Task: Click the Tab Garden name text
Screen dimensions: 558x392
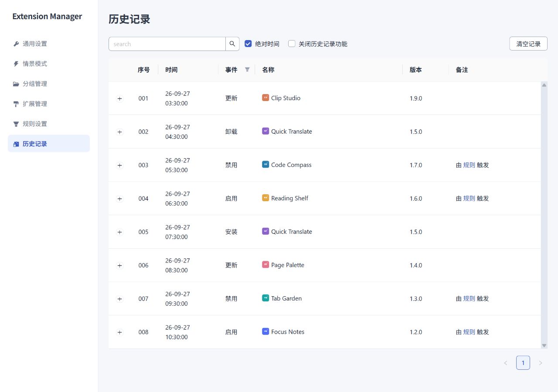Action: pos(286,298)
